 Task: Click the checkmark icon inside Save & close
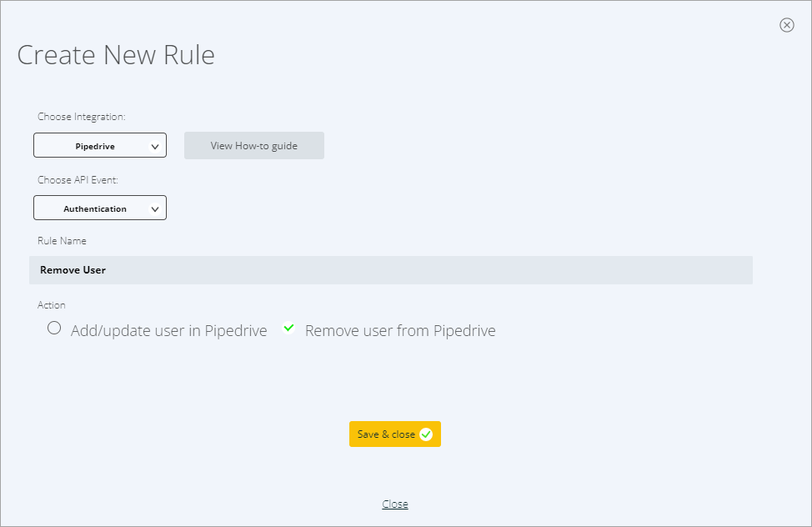pos(426,434)
